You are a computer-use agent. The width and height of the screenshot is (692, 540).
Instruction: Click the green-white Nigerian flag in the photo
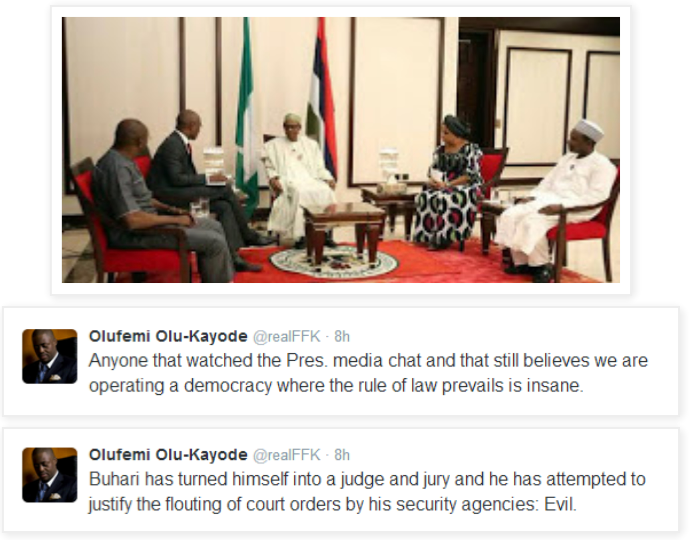point(246,115)
